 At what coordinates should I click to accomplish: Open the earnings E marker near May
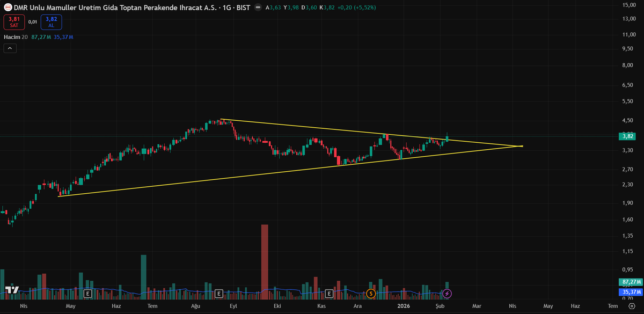pos(87,294)
